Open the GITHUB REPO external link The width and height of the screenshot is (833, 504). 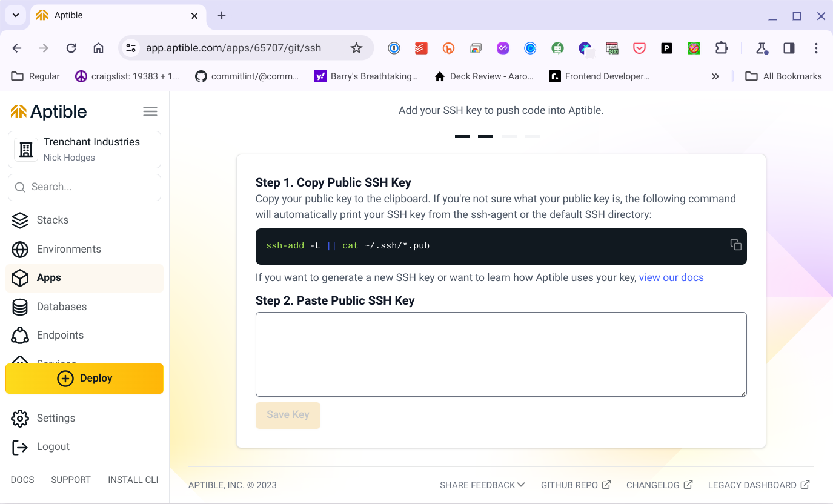(576, 485)
